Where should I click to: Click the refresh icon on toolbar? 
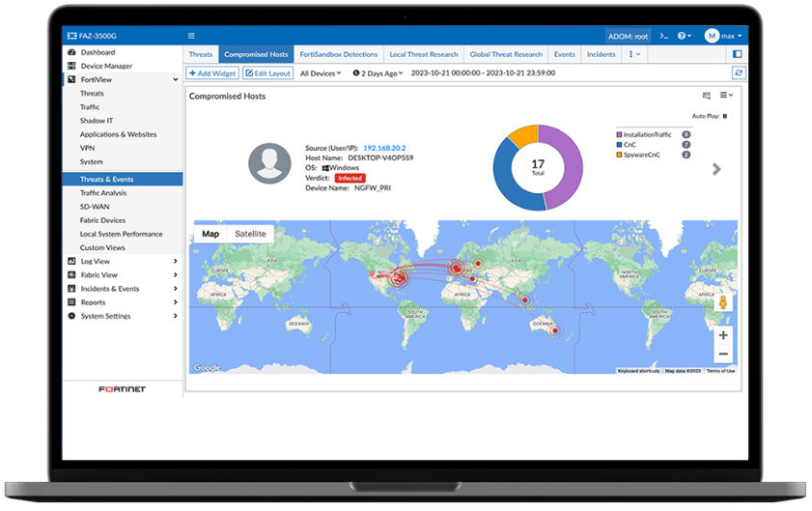739,73
